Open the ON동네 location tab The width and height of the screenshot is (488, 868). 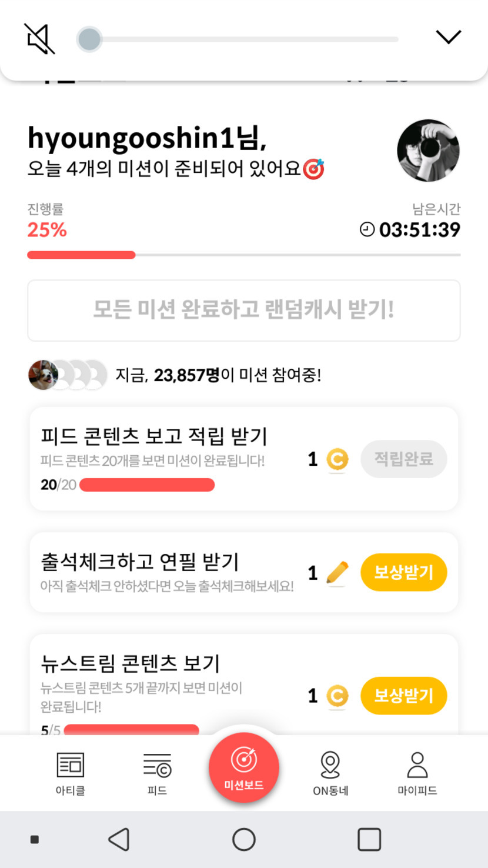tap(330, 773)
